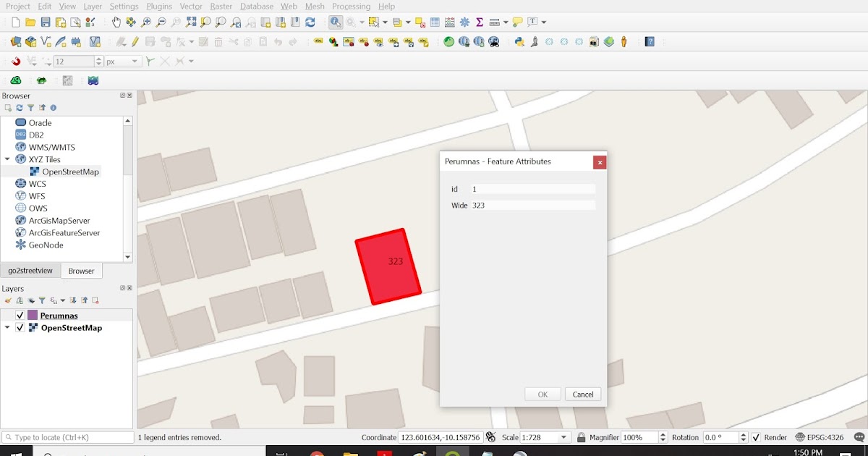Open the Vector menu
The width and height of the screenshot is (868, 456).
(x=190, y=6)
